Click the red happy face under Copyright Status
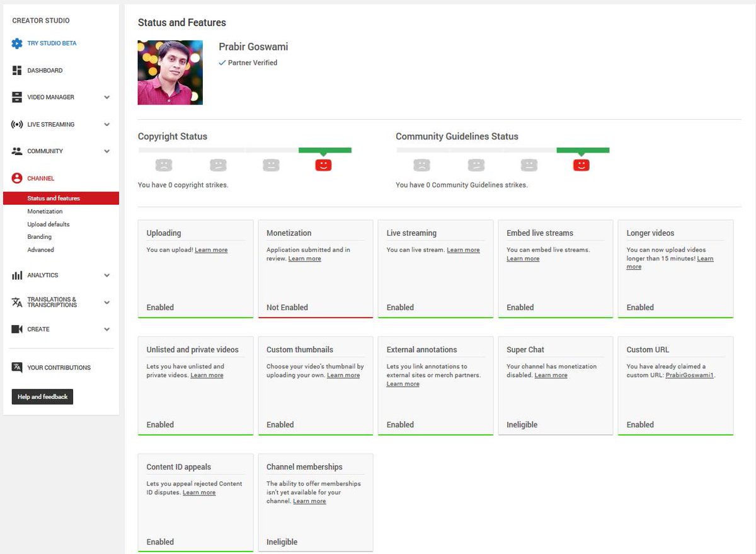756x554 pixels. (x=323, y=165)
